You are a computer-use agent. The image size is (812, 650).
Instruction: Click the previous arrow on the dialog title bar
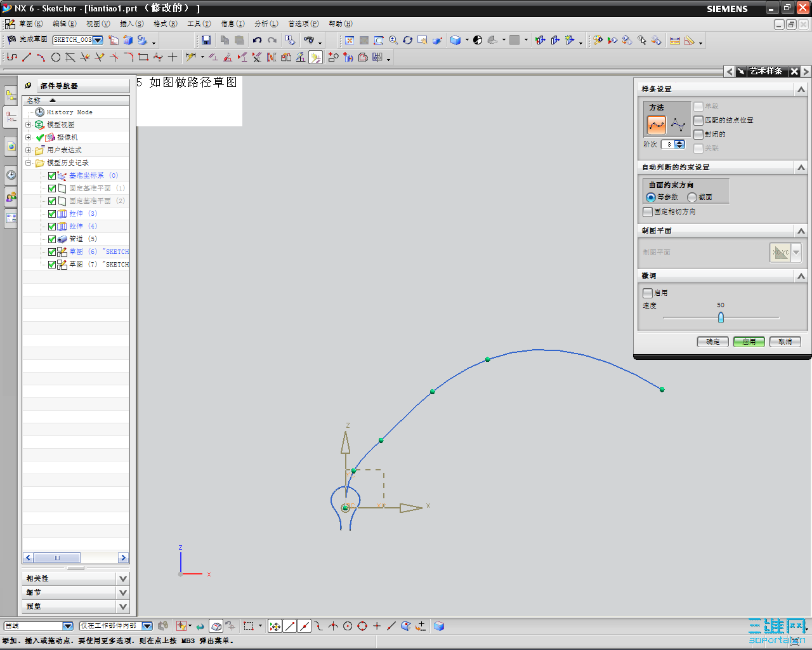[x=730, y=72]
